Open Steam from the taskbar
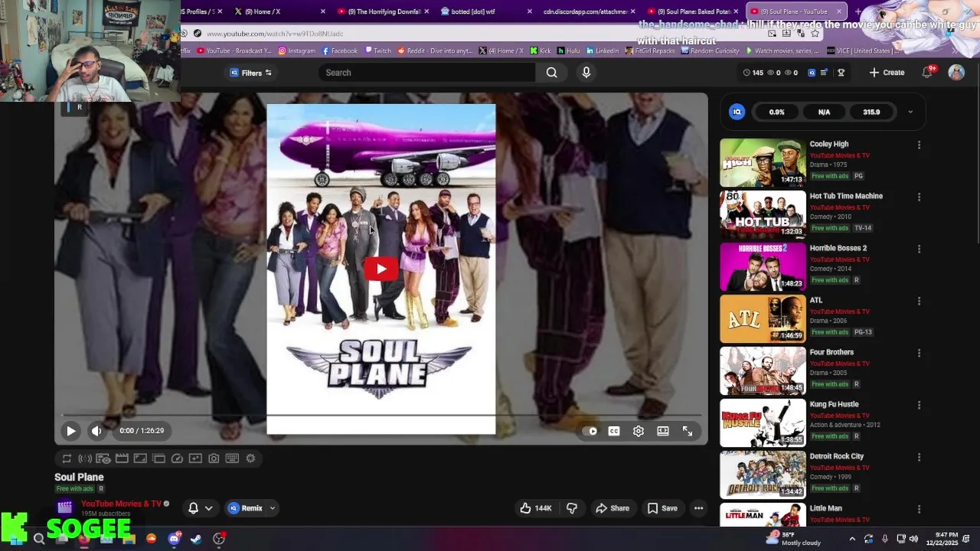This screenshot has height=551, width=980. (x=196, y=539)
